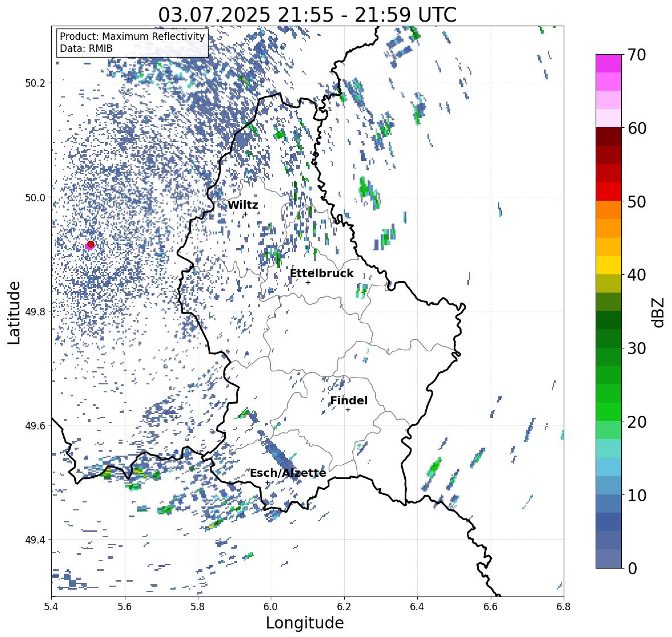
Task: Click the 6.8 longitude tick label
Action: pos(564,606)
